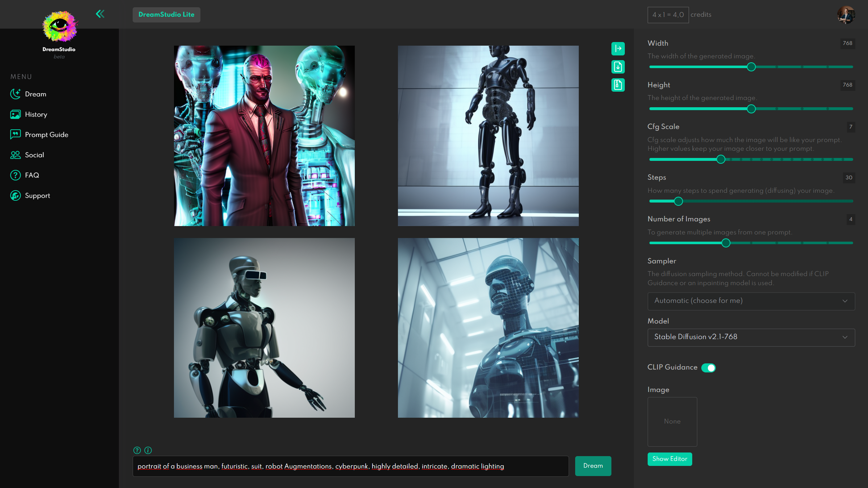Click the Show Editor button
The height and width of the screenshot is (488, 868).
tap(669, 459)
